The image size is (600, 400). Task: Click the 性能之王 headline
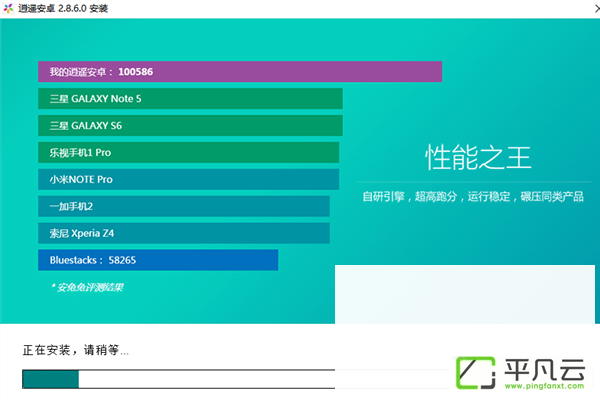coord(478,157)
